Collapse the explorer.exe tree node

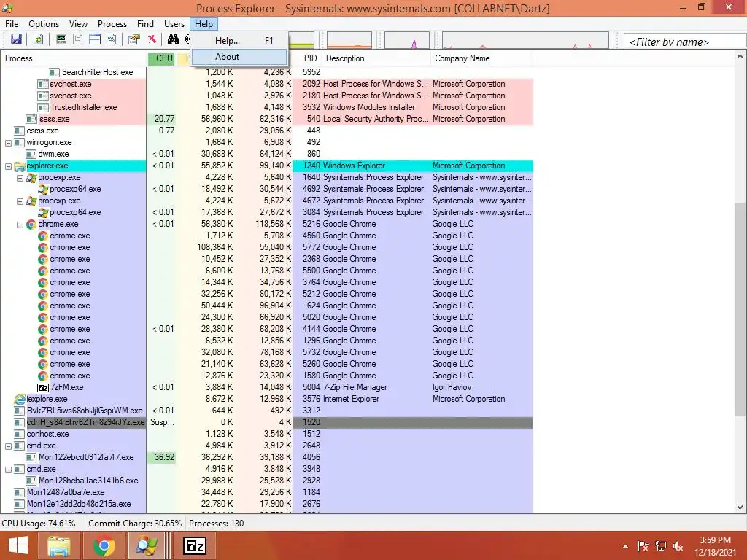8,166
